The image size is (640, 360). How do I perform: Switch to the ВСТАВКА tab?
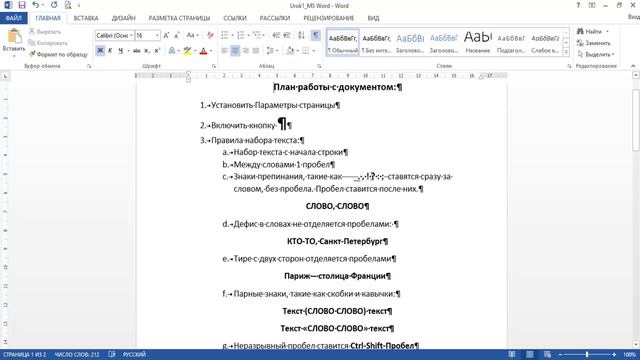86,18
